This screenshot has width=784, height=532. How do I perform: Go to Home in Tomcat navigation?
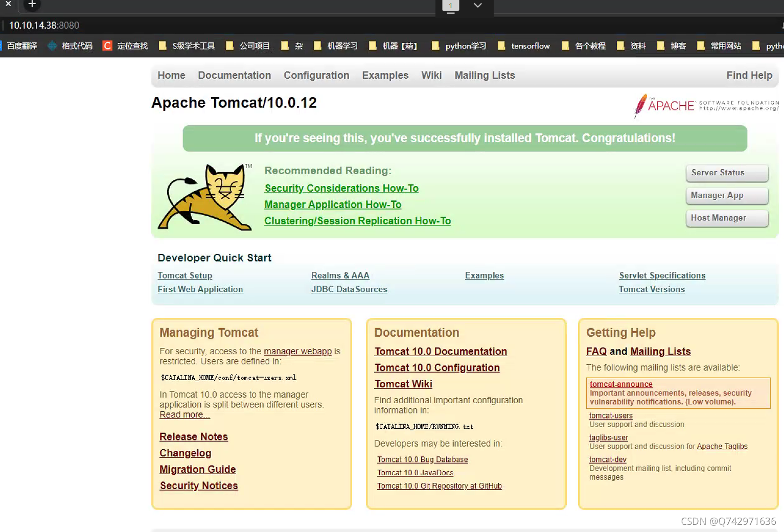pyautogui.click(x=171, y=75)
